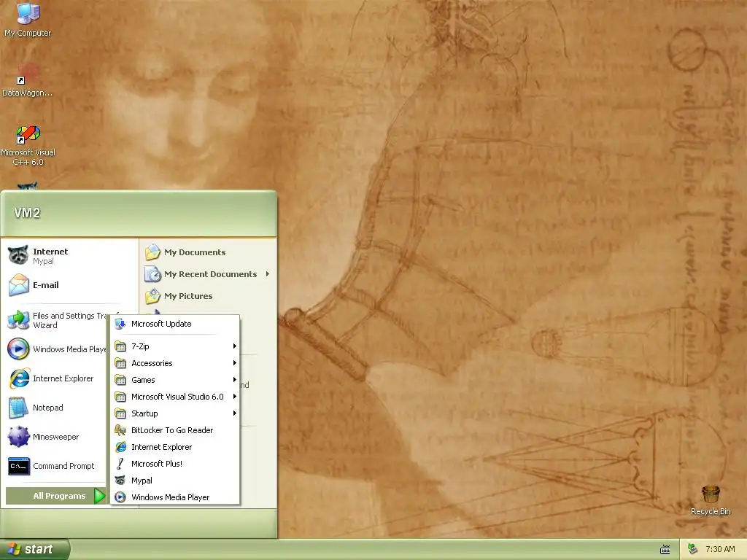Click the My Documents folder icon

(x=153, y=252)
